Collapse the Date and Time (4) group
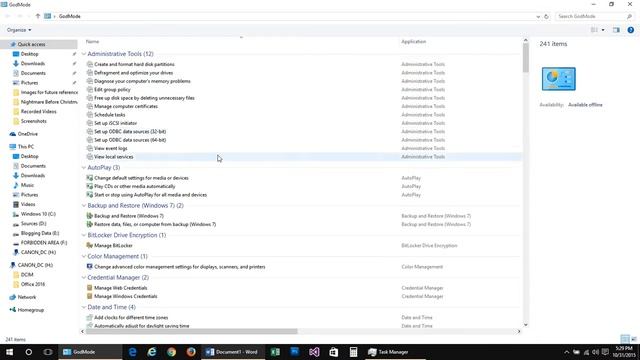Image resolution: width=640 pixels, height=360 pixels. (x=84, y=307)
